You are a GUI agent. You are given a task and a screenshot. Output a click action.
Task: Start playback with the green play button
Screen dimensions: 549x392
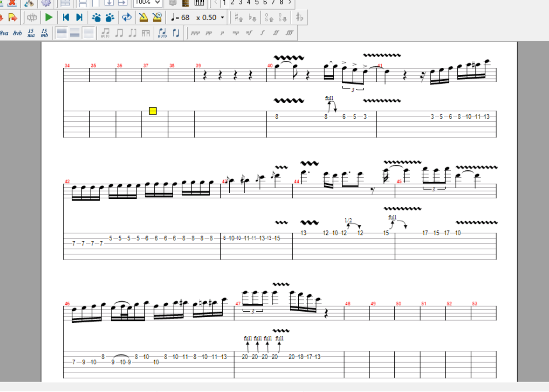49,17
